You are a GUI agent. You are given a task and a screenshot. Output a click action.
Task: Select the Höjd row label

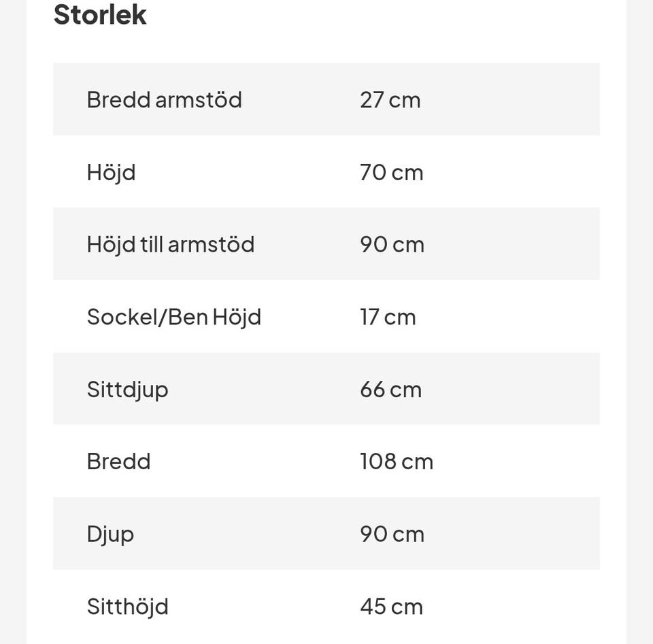click(111, 173)
